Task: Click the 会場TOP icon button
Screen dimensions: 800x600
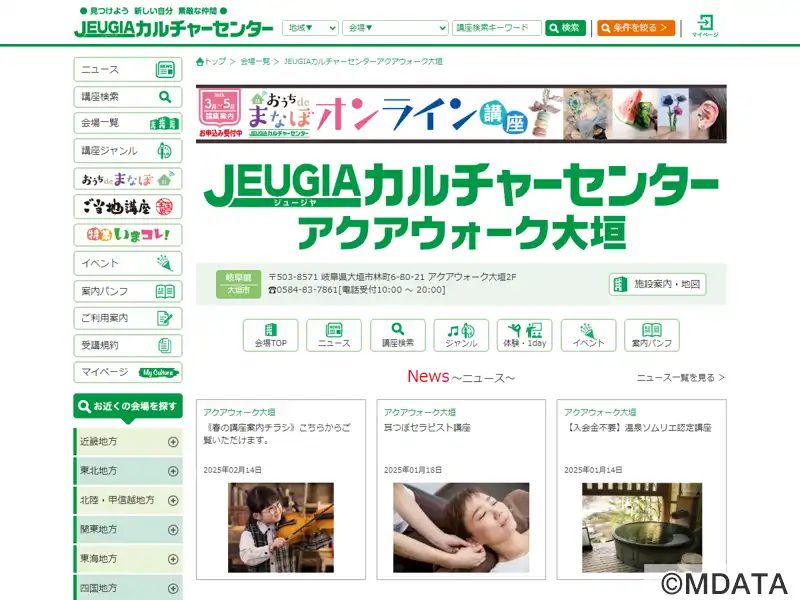Action: coord(270,335)
